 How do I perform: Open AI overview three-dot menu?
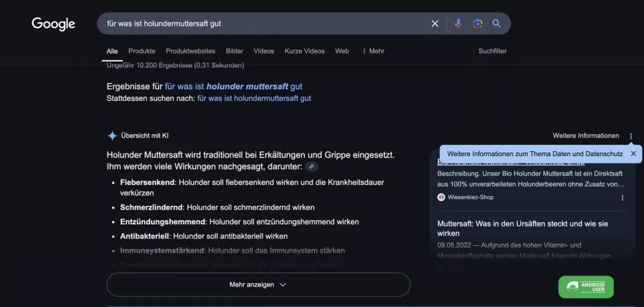click(x=631, y=136)
